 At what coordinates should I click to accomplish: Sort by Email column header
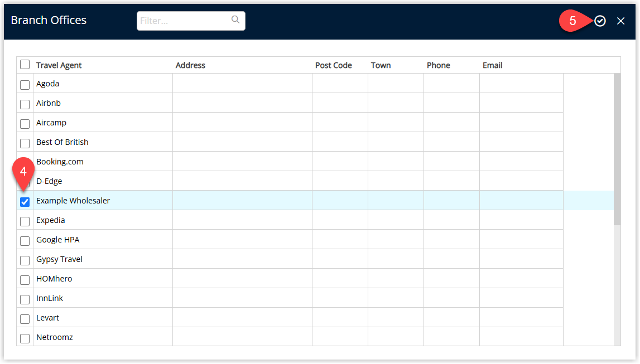pos(492,65)
